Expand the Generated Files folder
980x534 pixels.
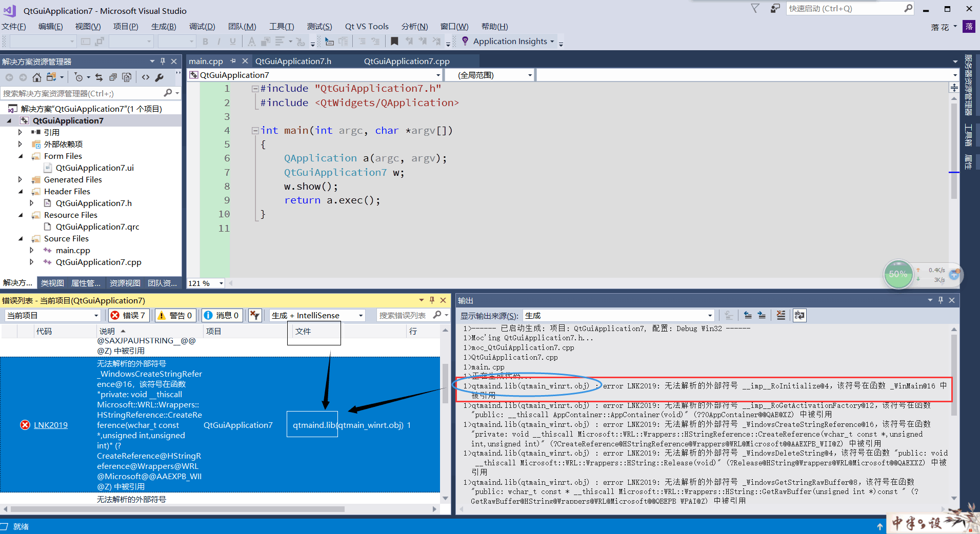coord(20,179)
